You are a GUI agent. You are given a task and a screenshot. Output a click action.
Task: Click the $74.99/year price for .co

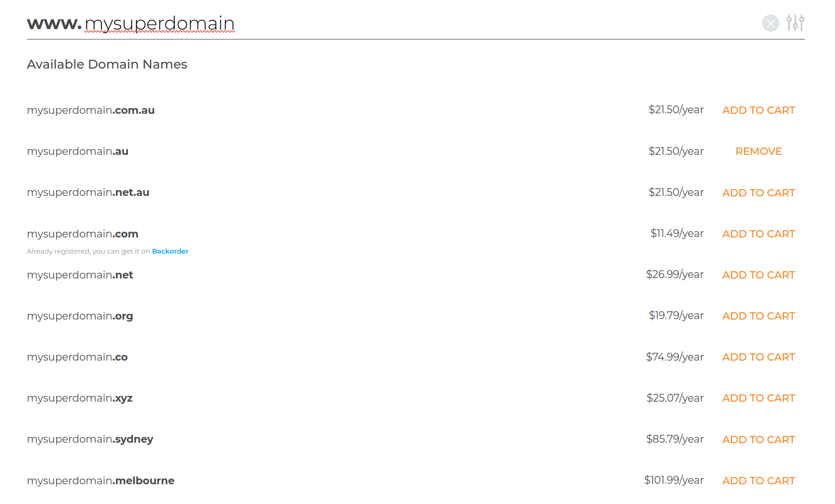tap(674, 357)
